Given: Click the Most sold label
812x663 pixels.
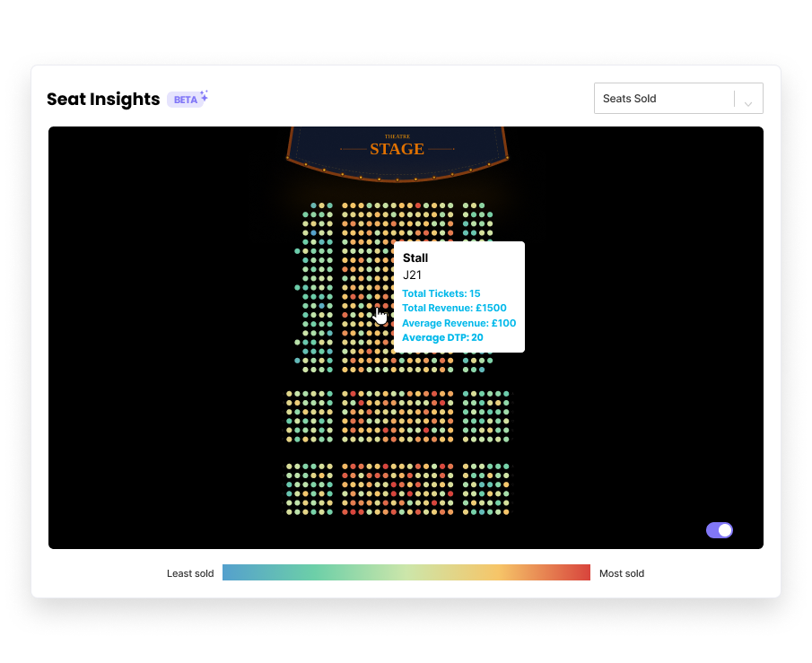Looking at the screenshot, I should (x=622, y=573).
